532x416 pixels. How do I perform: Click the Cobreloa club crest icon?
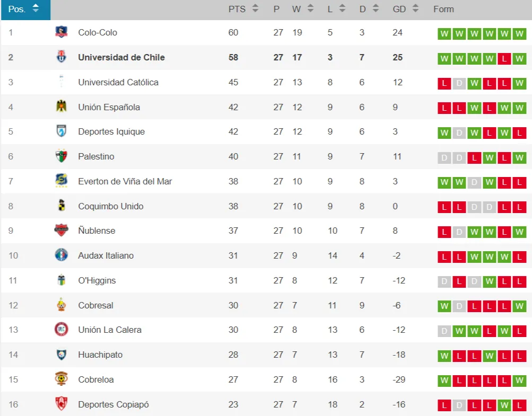tap(62, 379)
